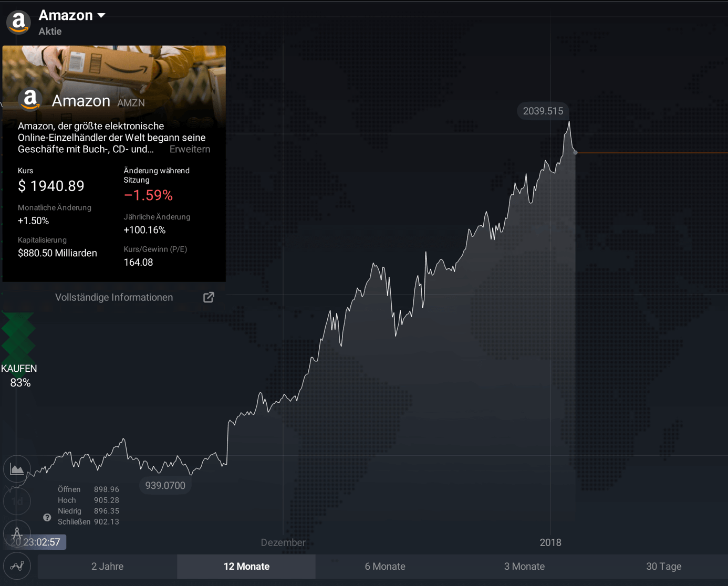This screenshot has width=728, height=586.
Task: Click the Amazon logo inside the info card
Action: click(30, 99)
